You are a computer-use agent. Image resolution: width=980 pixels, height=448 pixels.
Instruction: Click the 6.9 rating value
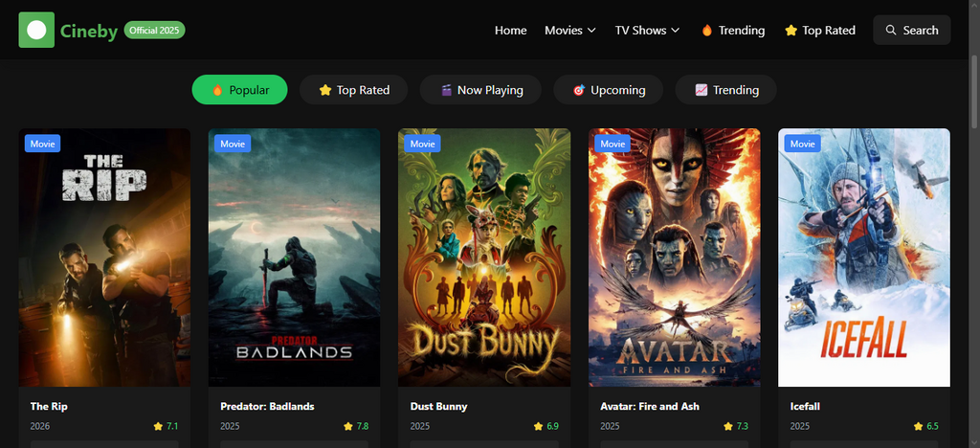tap(552, 426)
